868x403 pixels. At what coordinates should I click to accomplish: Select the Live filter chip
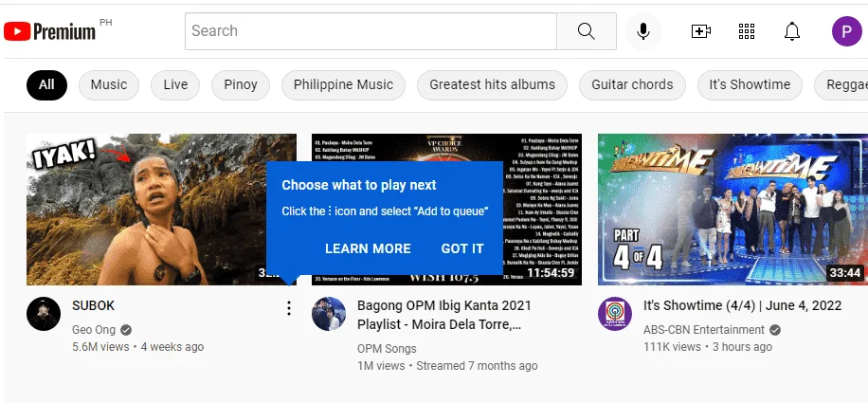(175, 84)
